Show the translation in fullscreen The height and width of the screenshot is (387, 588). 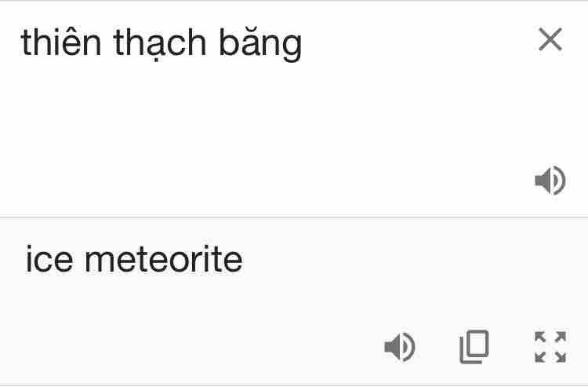coord(550,346)
